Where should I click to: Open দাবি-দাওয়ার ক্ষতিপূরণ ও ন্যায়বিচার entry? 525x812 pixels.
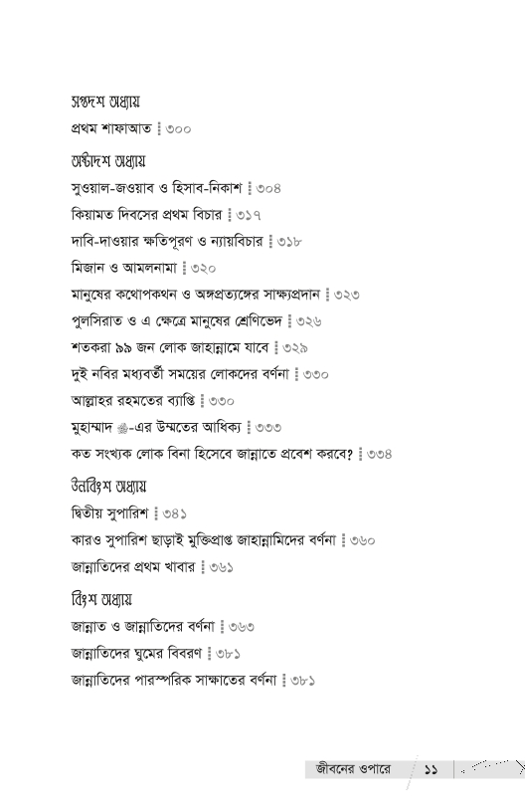tap(186, 242)
